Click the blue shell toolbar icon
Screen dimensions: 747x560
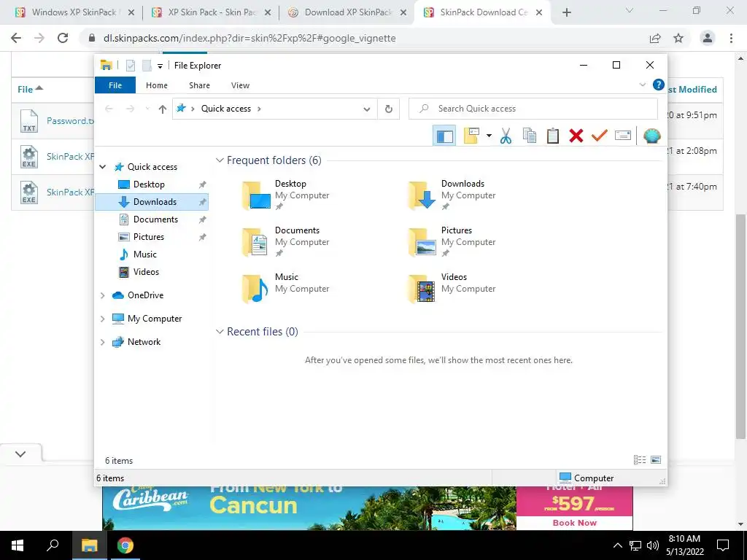651,136
